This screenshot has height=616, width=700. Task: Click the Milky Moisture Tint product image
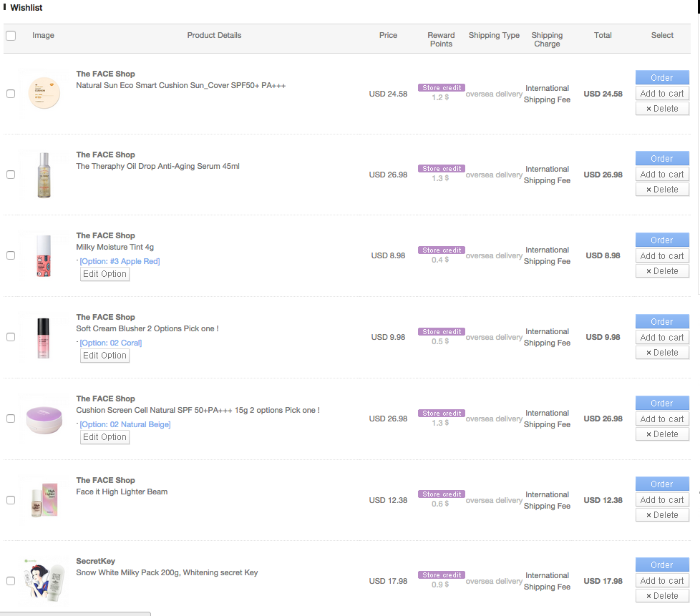[x=44, y=255]
